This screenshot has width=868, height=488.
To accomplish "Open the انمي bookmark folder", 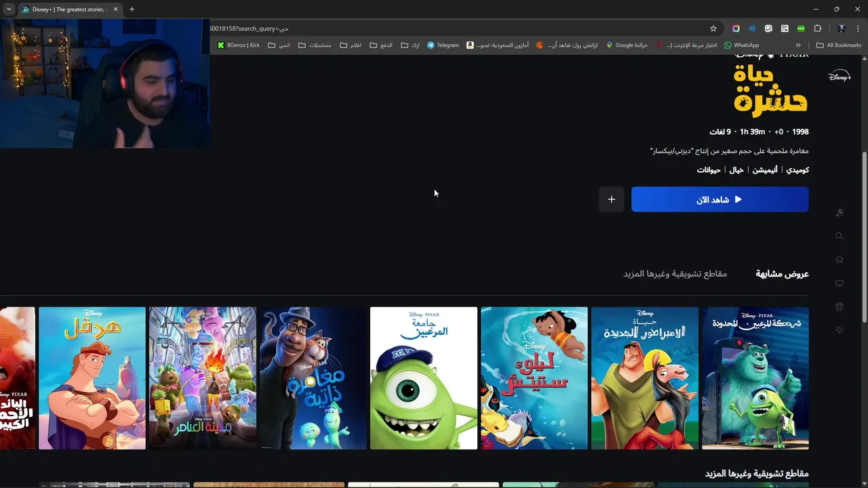I will pyautogui.click(x=279, y=45).
